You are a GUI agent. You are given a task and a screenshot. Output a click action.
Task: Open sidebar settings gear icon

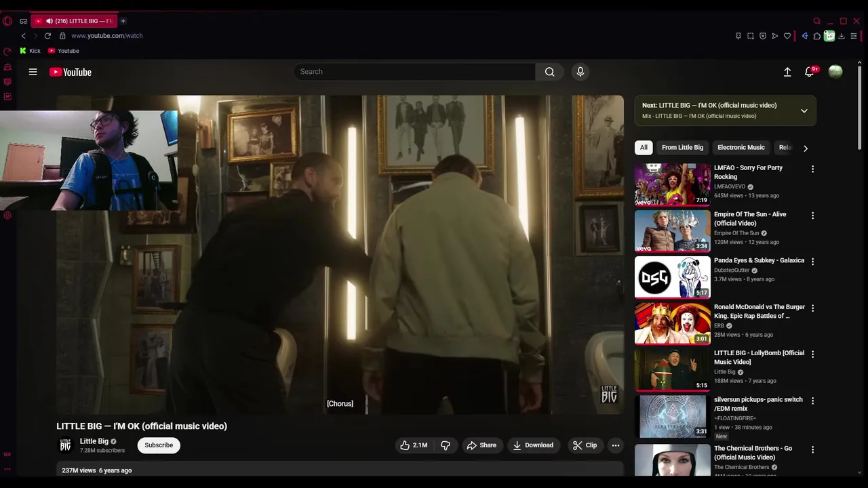tap(7, 216)
